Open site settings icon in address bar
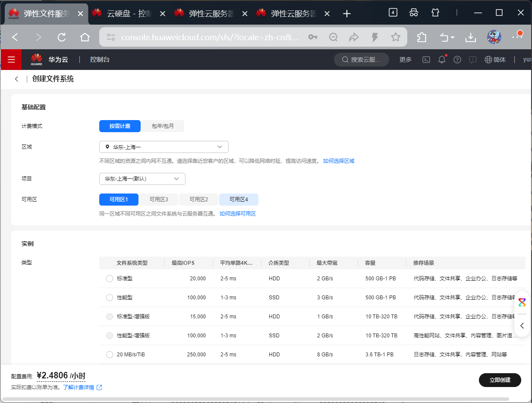The image size is (532, 403). (x=111, y=38)
